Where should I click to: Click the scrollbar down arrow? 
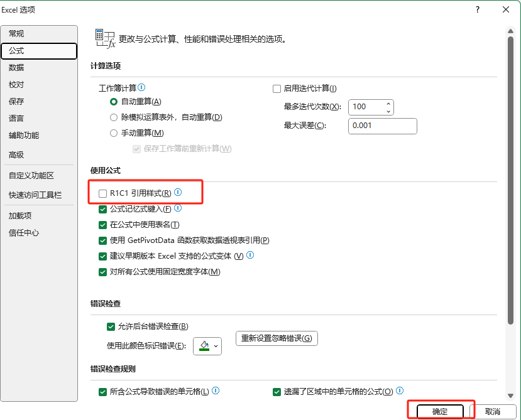click(511, 396)
